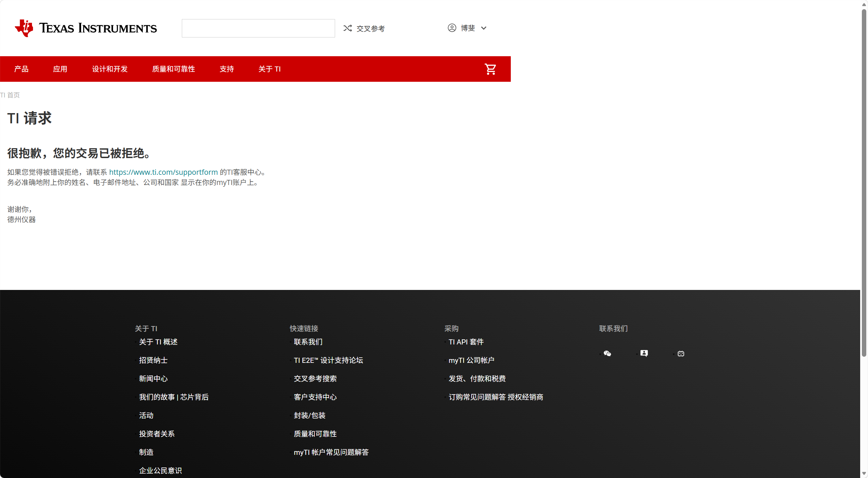Open 投资者关系 footer link

[x=157, y=434]
